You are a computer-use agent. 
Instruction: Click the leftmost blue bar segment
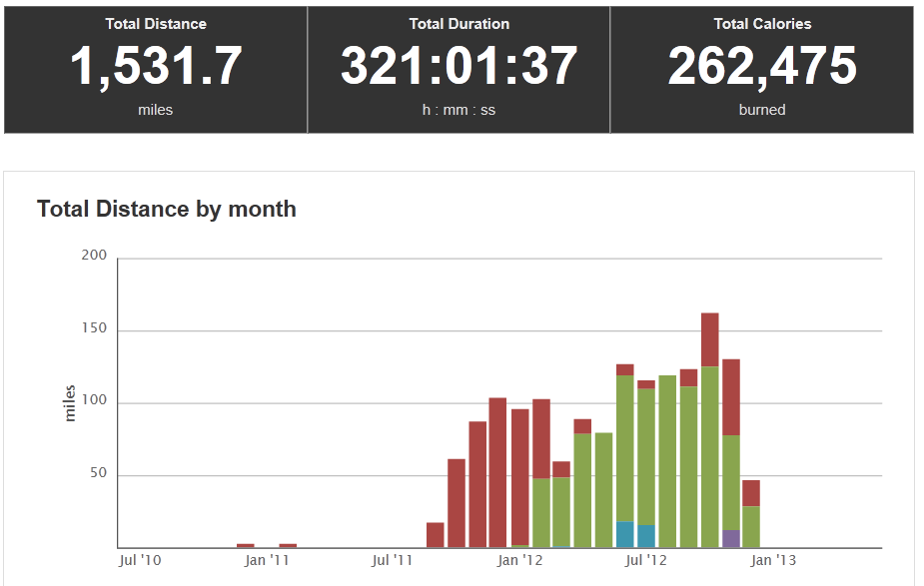pyautogui.click(x=625, y=534)
